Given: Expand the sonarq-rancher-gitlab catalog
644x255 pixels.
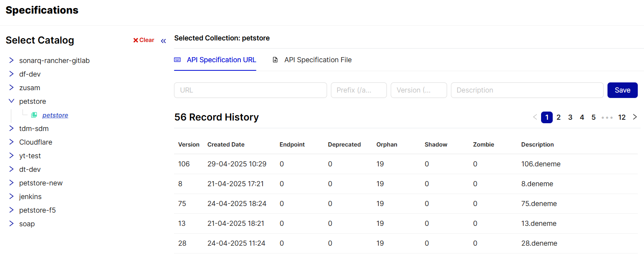Looking at the screenshot, I should (11, 60).
